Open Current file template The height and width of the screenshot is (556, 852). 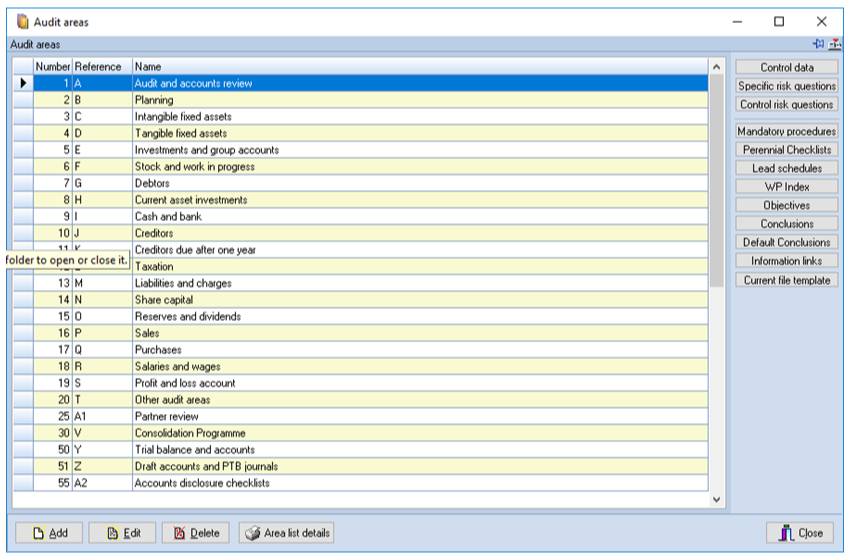pos(787,280)
